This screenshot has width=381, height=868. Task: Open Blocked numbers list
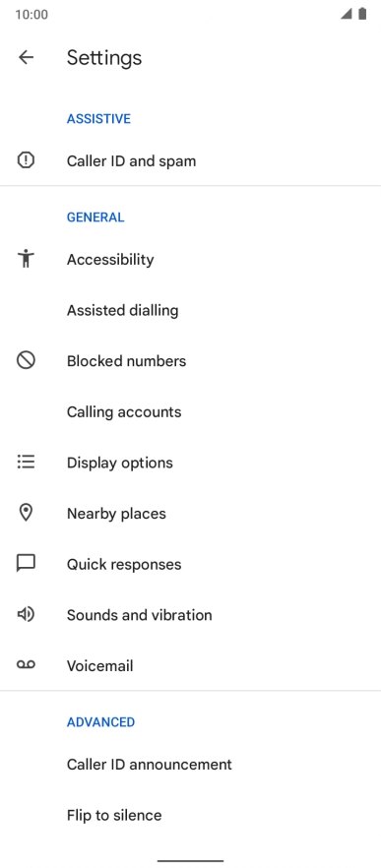tap(191, 361)
